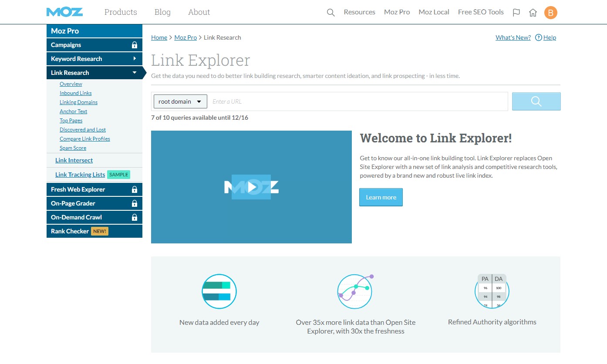Open the search magnifier in top navigation

[x=331, y=13]
